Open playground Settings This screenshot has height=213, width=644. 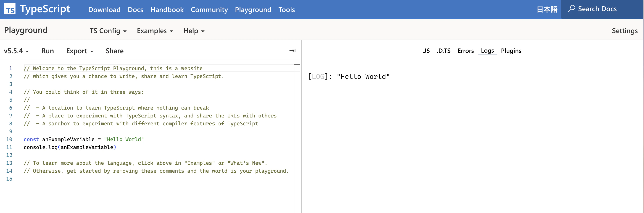point(624,31)
